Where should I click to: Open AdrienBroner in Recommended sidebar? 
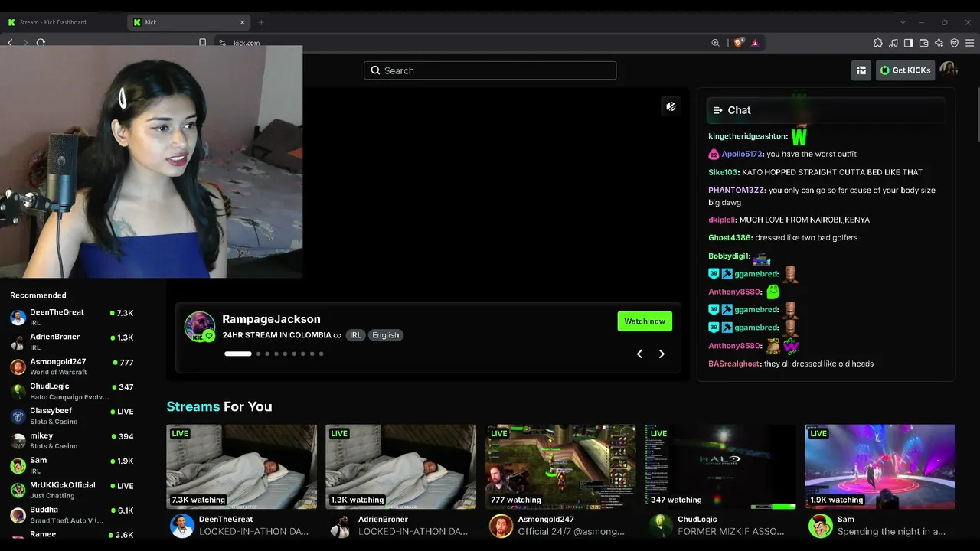(73, 341)
